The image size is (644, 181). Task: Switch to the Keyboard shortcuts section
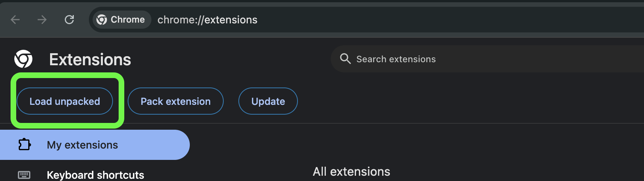point(95,175)
